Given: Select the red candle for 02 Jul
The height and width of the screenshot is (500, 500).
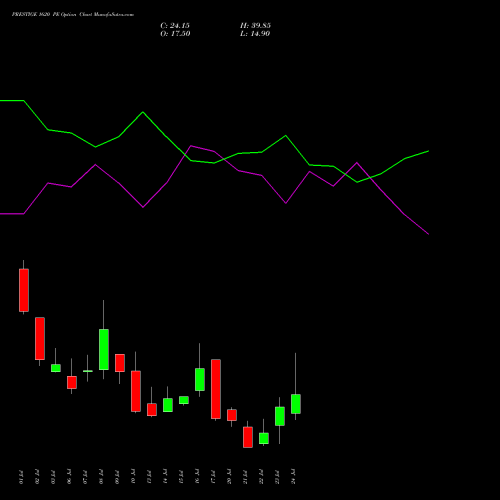Looking at the screenshot, I should pos(40,339).
